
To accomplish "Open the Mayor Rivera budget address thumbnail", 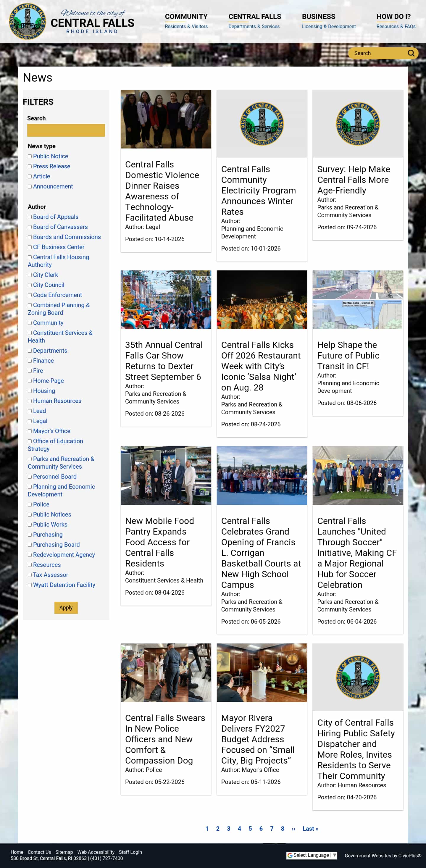I will point(262,672).
